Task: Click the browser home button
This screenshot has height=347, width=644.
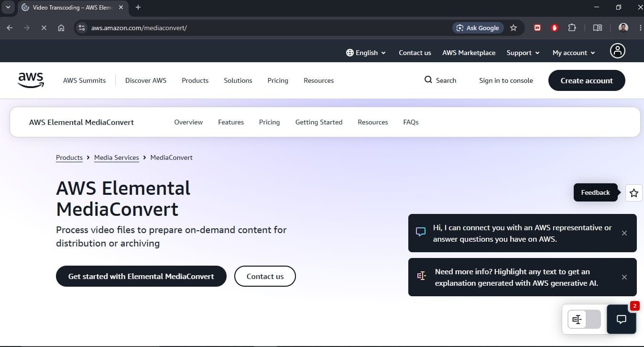Action: (61, 28)
